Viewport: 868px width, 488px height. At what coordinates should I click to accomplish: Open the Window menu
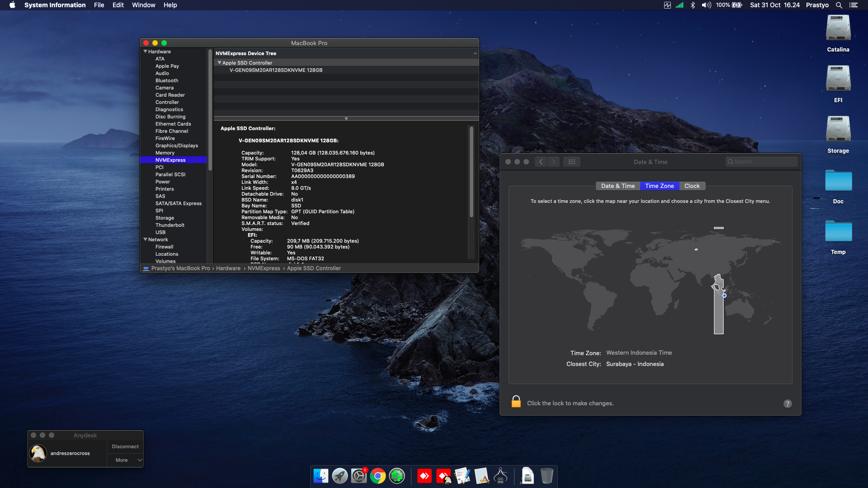point(143,5)
